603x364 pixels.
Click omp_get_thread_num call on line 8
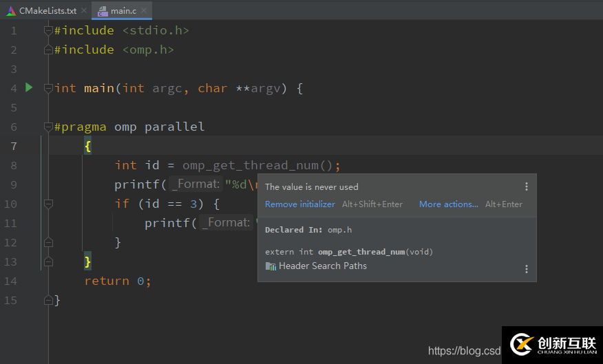257,165
